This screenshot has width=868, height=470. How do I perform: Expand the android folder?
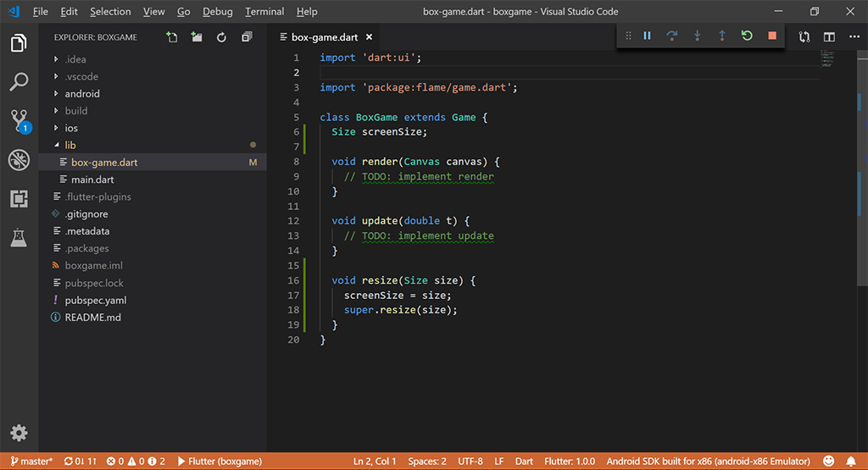(x=82, y=94)
